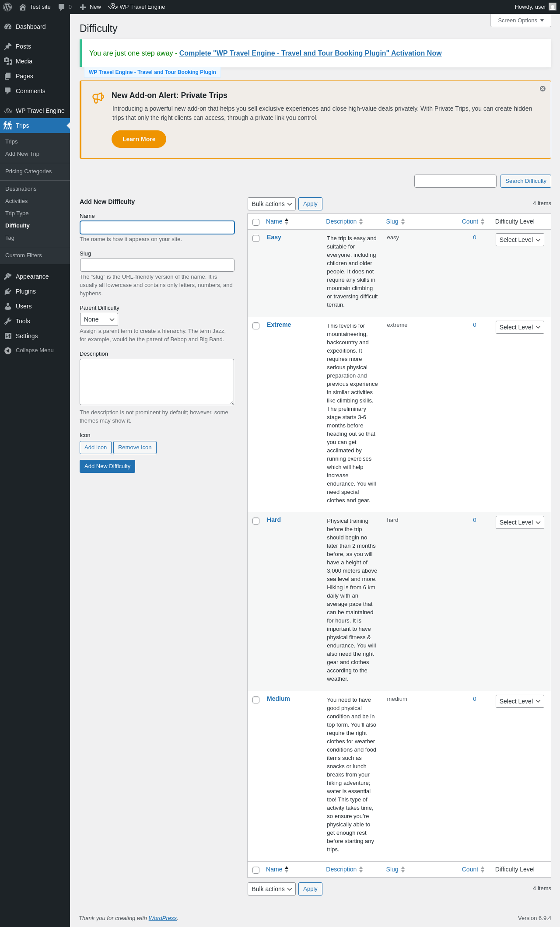Click the user avatar next to Howdy
This screenshot has height=927, width=560.
click(x=553, y=7)
